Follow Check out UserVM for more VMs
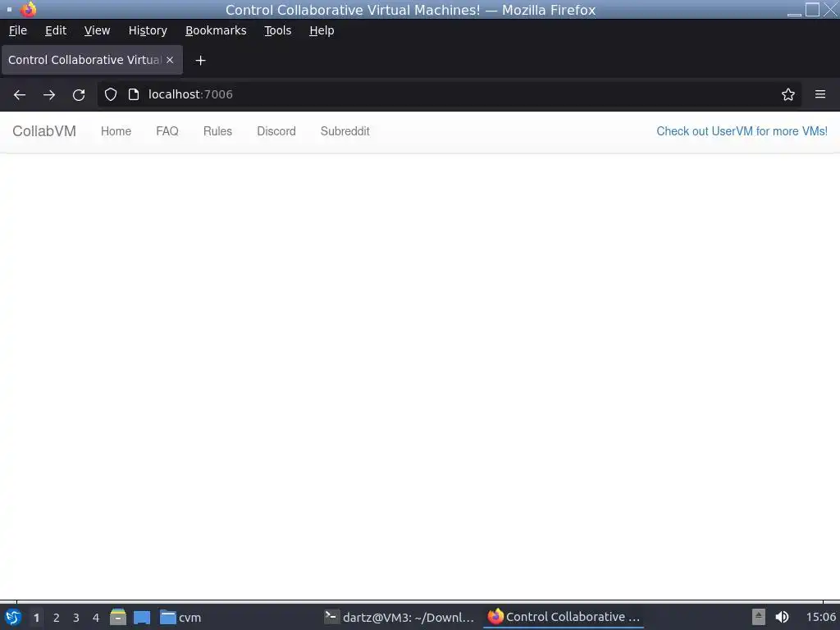 pyautogui.click(x=742, y=131)
